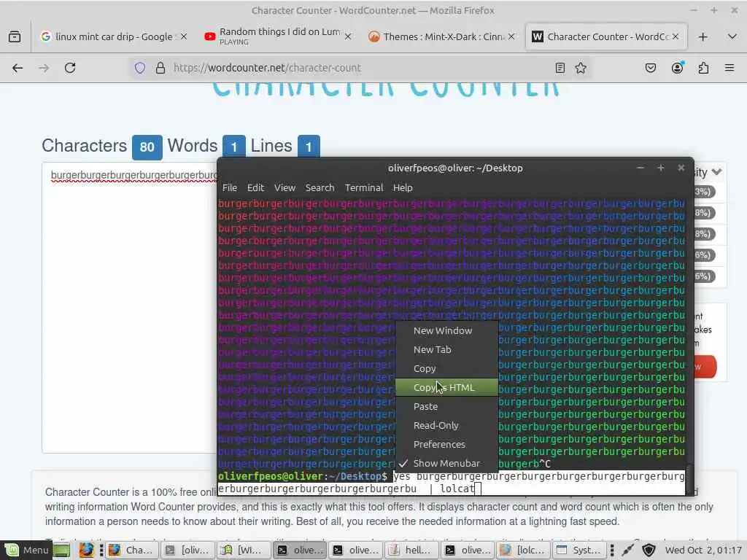Choose Copy as HTML from context menu
The image size is (747, 560).
(446, 388)
